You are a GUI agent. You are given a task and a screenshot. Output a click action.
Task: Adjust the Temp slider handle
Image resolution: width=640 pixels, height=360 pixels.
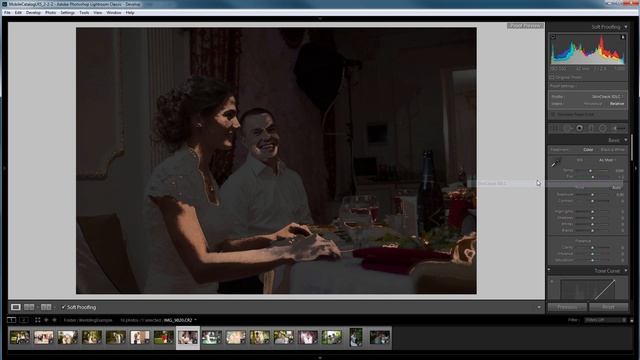tap(590, 171)
